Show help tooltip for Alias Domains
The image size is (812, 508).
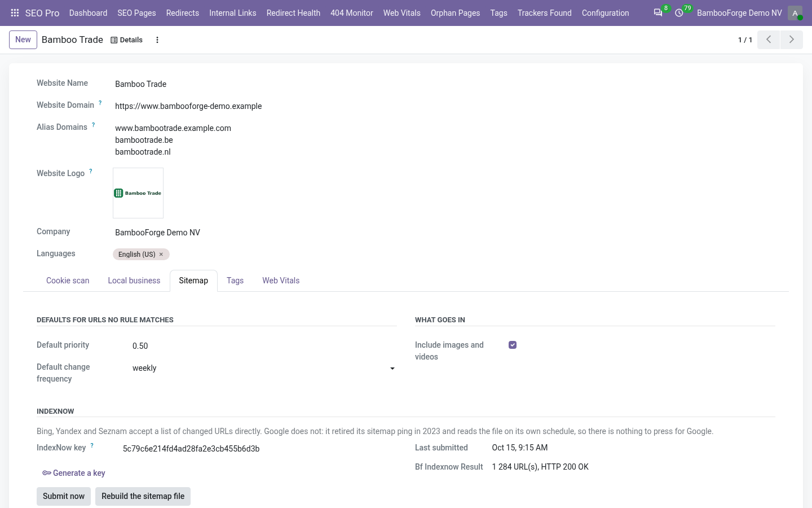94,125
